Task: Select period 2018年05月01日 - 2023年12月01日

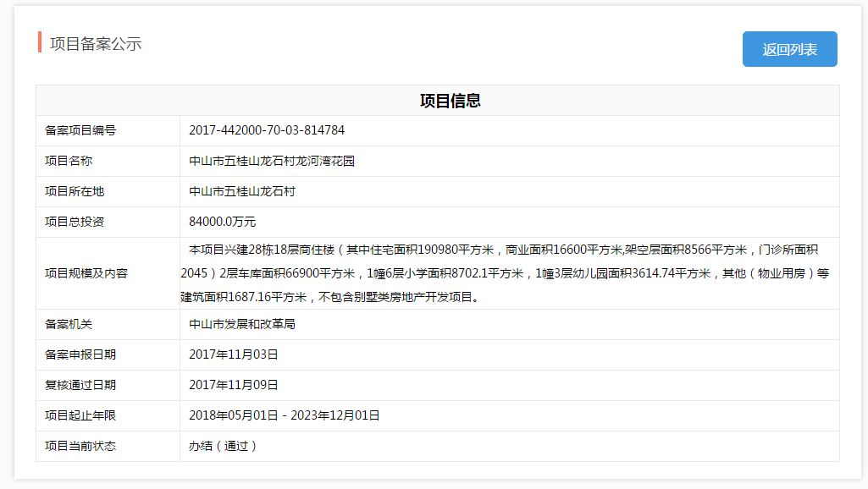Action: [285, 415]
